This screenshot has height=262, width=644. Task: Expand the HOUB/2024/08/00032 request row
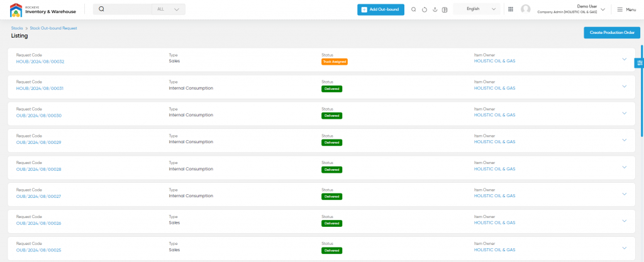624,60
